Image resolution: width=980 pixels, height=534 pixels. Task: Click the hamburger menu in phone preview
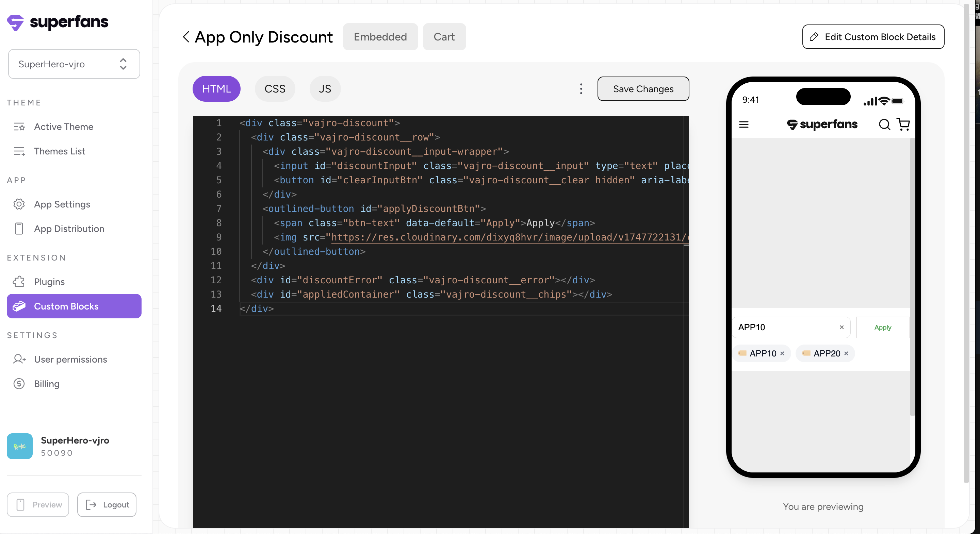(x=744, y=124)
